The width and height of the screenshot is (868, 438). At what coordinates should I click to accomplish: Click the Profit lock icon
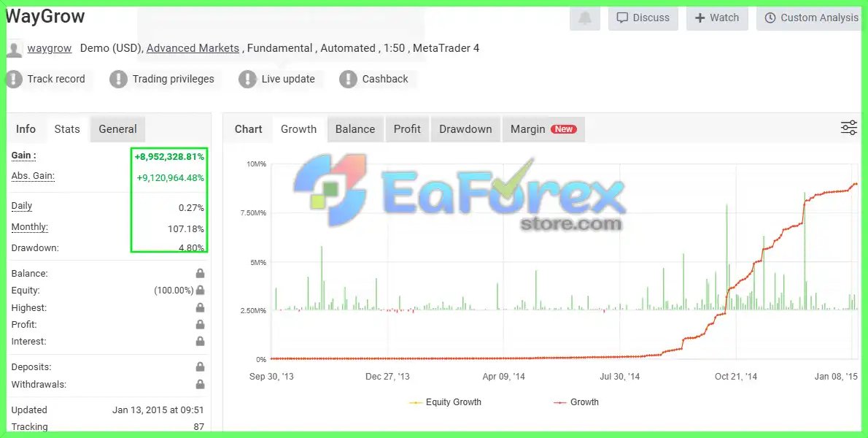click(200, 325)
